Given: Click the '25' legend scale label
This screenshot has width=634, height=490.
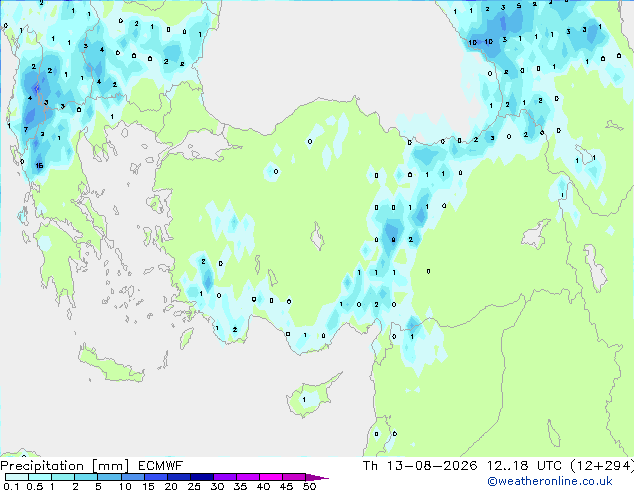Looking at the screenshot, I should [x=194, y=486].
